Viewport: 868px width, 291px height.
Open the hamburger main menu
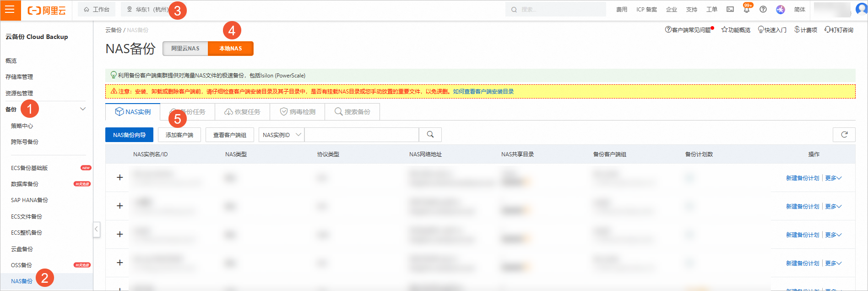(10, 10)
